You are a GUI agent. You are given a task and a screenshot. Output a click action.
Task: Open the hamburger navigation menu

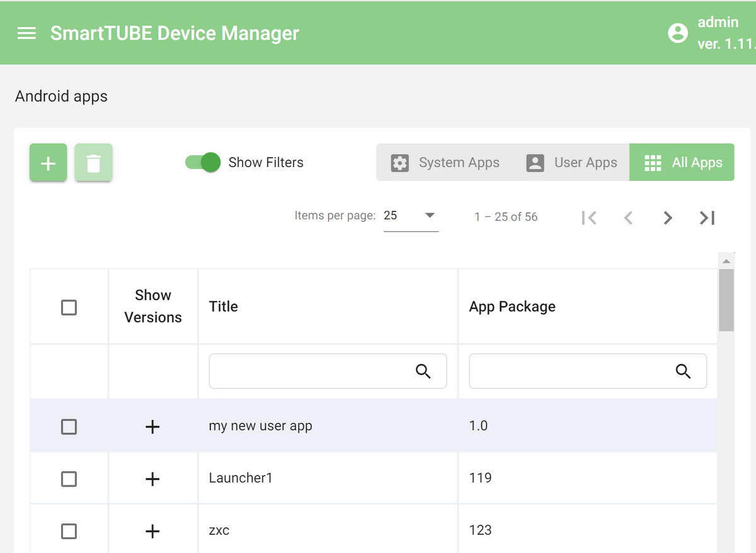tap(26, 33)
